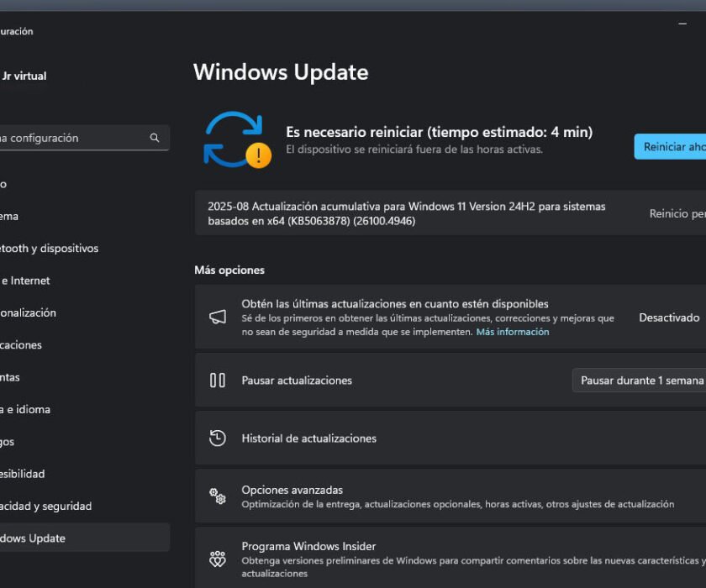Click the settings search input field
This screenshot has width=706, height=588.
click(85, 138)
